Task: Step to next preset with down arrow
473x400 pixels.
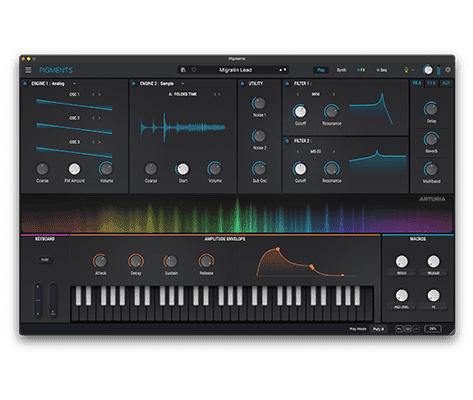Action: click(x=285, y=70)
